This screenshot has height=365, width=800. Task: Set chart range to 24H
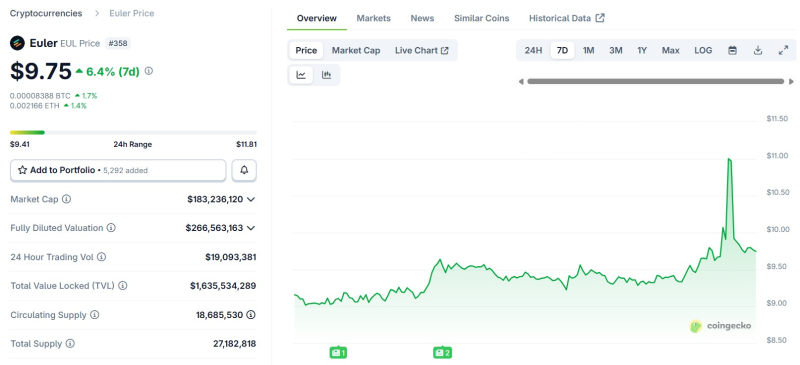[x=533, y=51]
